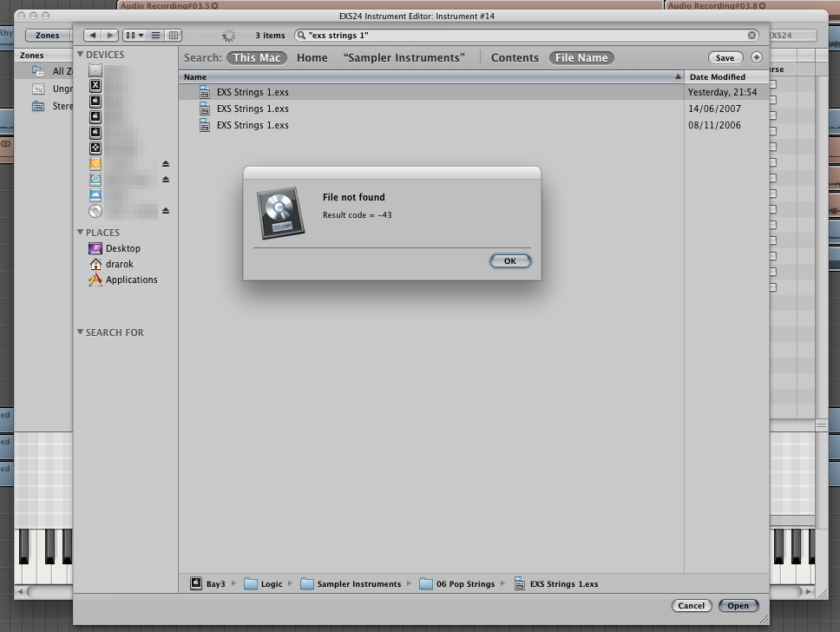
Task: Sort results by Date Modified column
Action: click(726, 77)
